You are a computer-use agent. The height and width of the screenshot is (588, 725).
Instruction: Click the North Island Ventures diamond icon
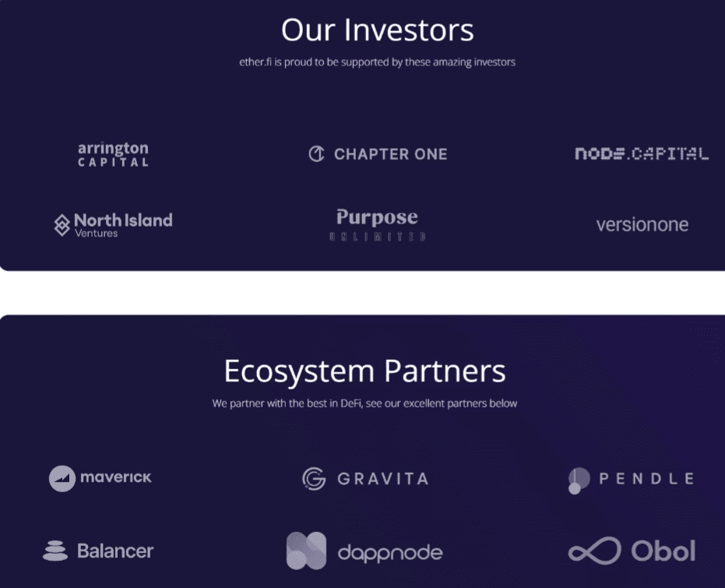tap(62, 225)
